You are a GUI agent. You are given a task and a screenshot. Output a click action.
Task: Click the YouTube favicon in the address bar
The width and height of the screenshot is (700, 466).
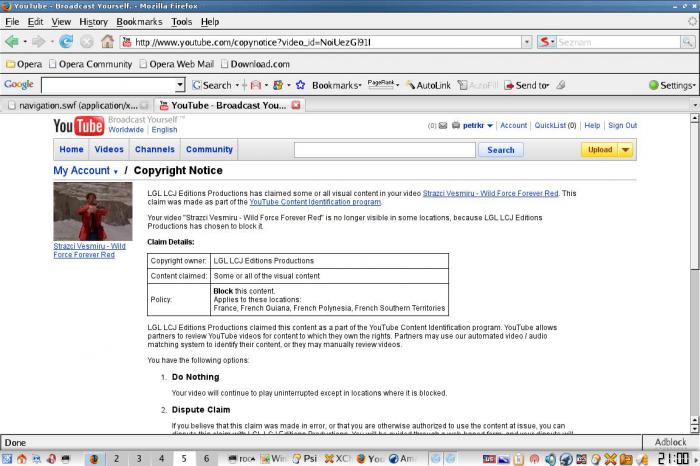click(x=127, y=42)
